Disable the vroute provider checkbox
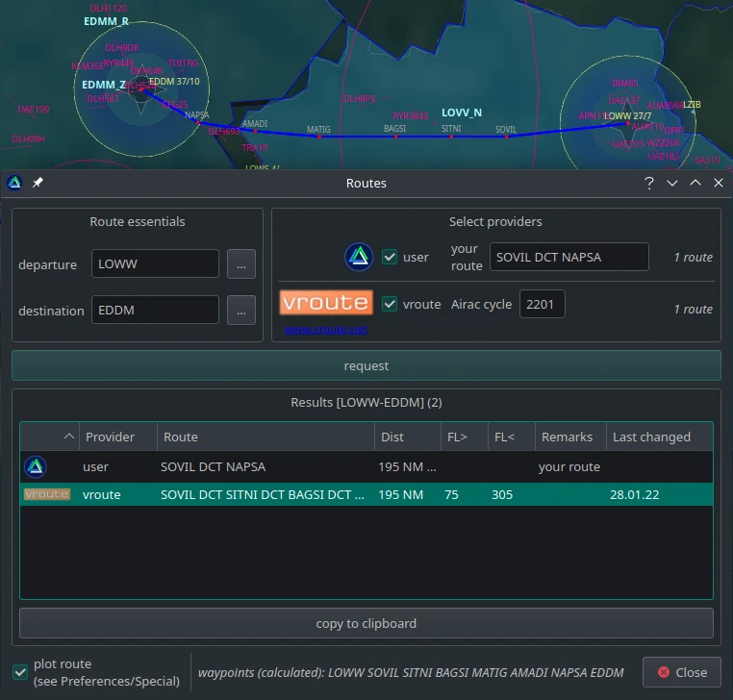 [390, 304]
